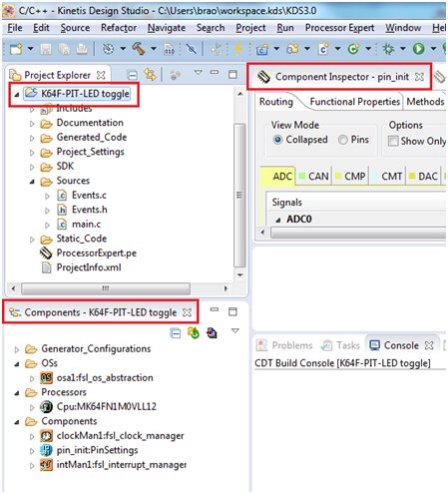Click the Print toolbar icon
This screenshot has width=448, height=494.
[82, 49]
